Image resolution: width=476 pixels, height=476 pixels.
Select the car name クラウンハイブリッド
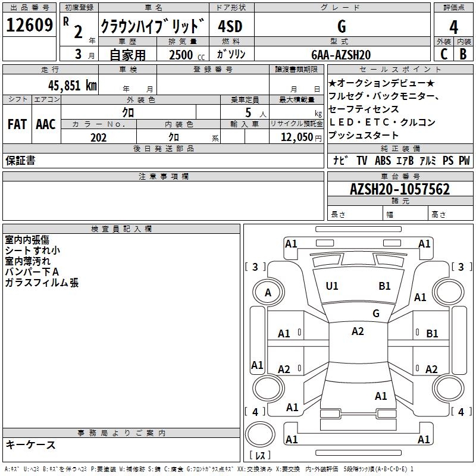[152, 26]
